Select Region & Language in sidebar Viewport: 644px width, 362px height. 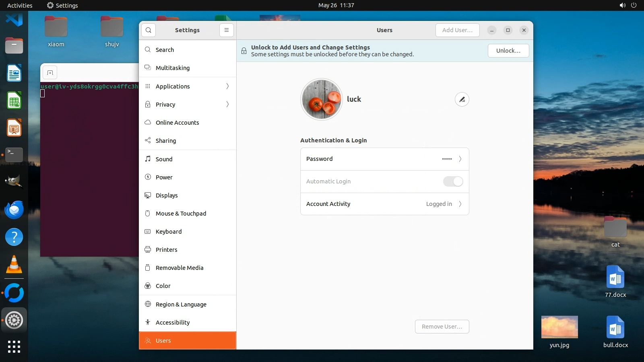click(x=181, y=304)
